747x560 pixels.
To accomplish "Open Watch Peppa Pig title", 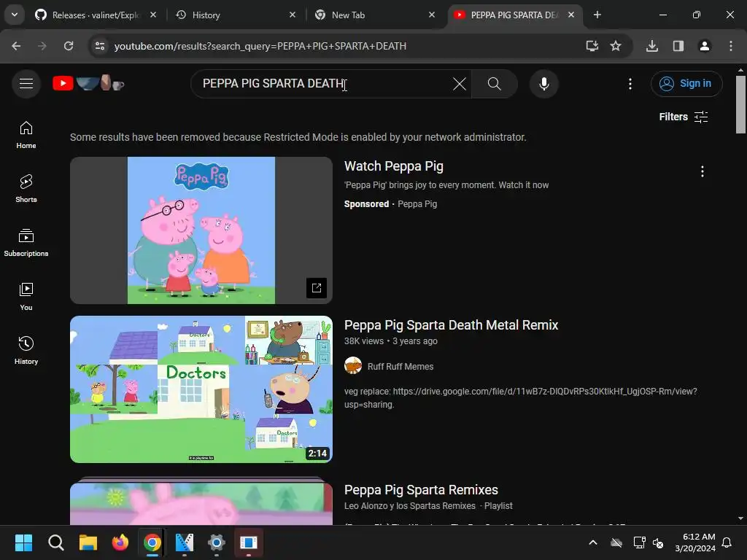I will click(x=394, y=166).
